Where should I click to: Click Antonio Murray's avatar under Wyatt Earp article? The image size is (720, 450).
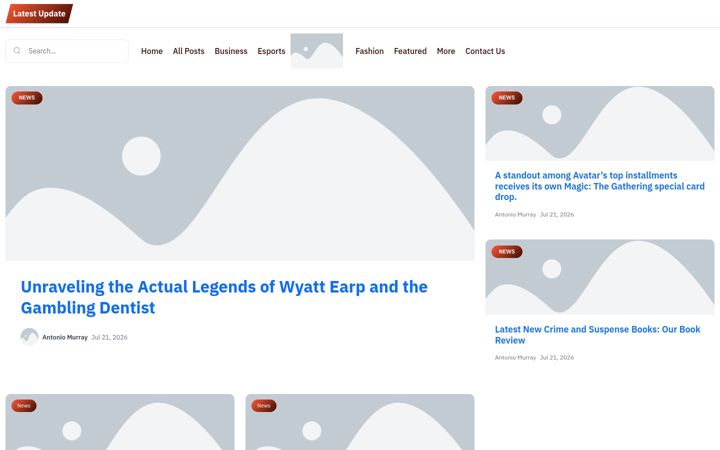pos(29,337)
